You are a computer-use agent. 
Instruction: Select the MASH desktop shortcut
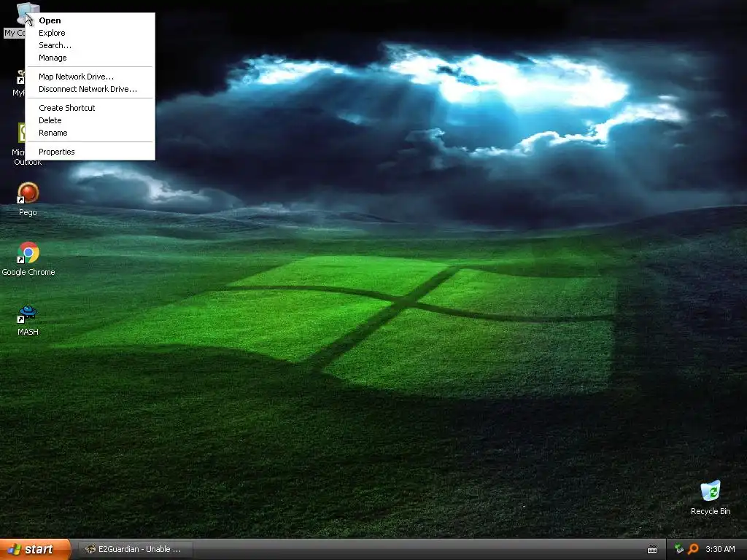click(x=28, y=313)
